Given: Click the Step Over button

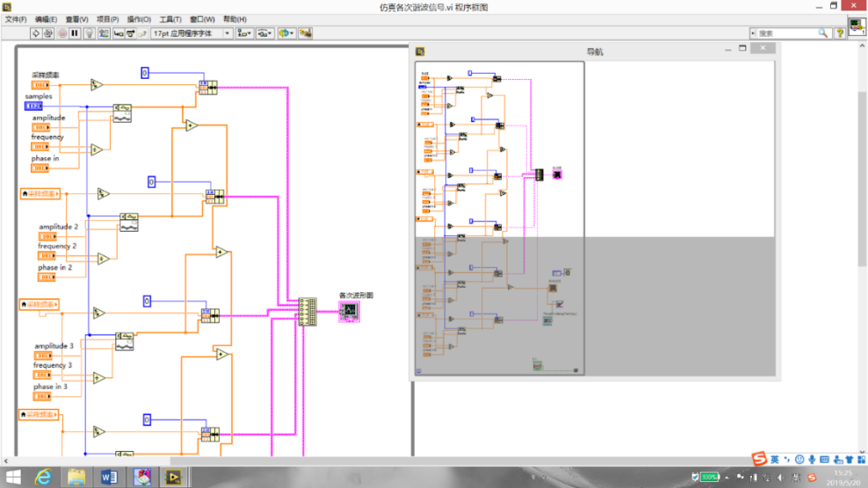Looking at the screenshot, I should pyautogui.click(x=130, y=33).
